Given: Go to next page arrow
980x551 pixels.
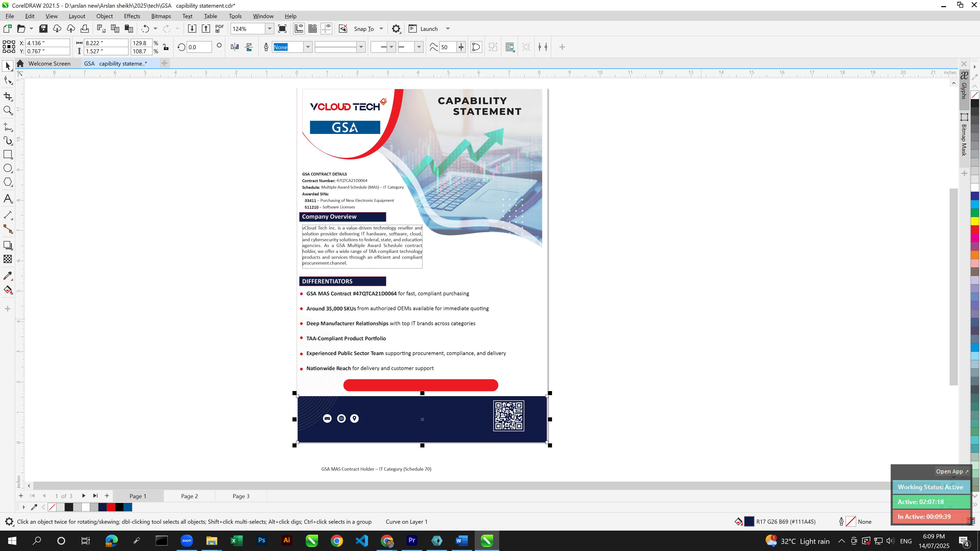Looking at the screenshot, I should click(83, 496).
